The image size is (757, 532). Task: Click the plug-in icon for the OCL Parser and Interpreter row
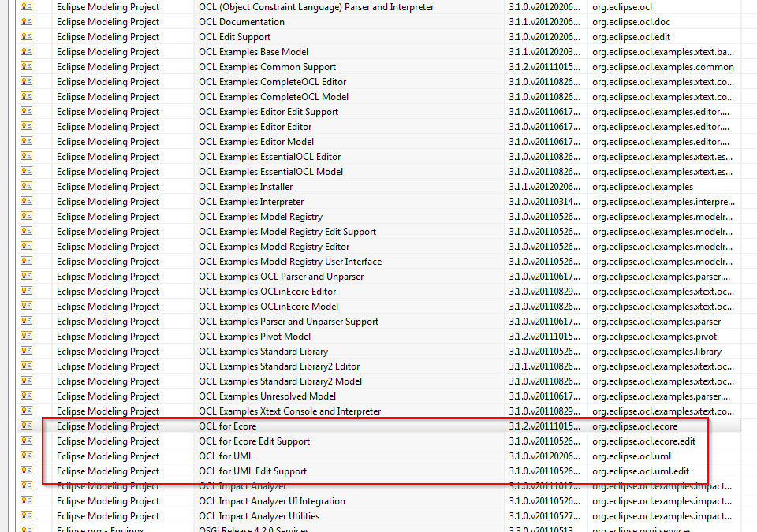(x=27, y=6)
